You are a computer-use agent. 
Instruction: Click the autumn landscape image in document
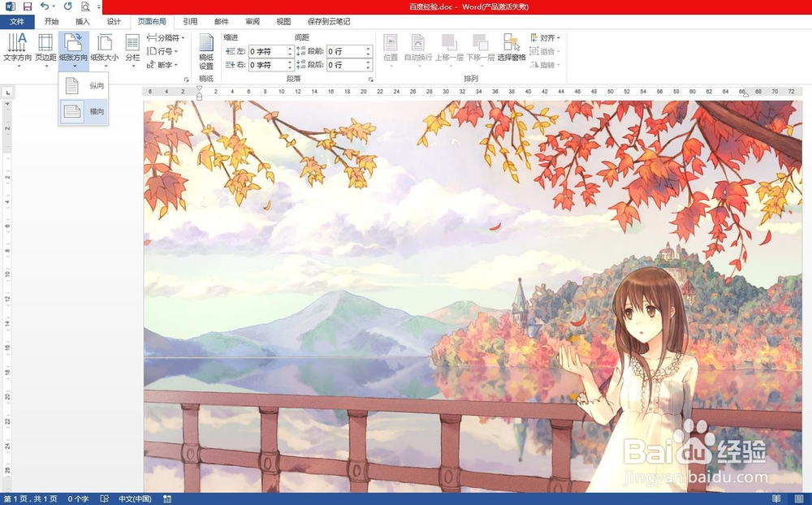(473, 296)
